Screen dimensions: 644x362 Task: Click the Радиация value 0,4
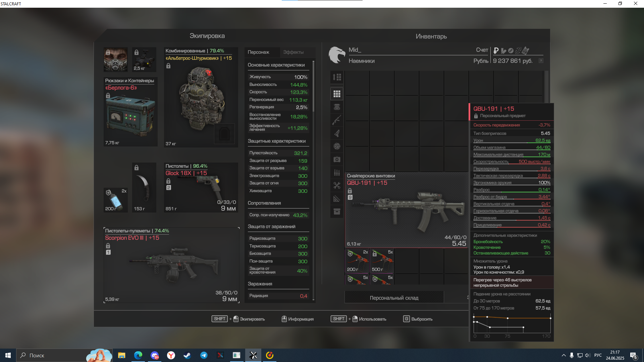(303, 296)
